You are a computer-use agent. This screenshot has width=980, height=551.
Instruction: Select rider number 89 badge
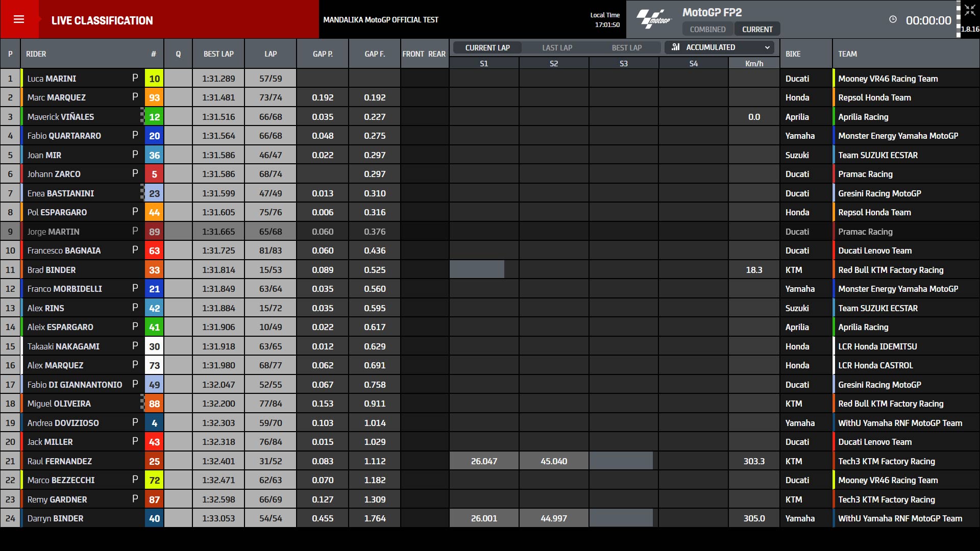click(154, 231)
